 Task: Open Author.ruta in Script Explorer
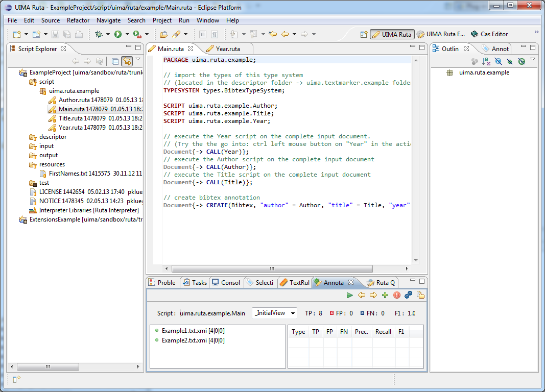71,100
